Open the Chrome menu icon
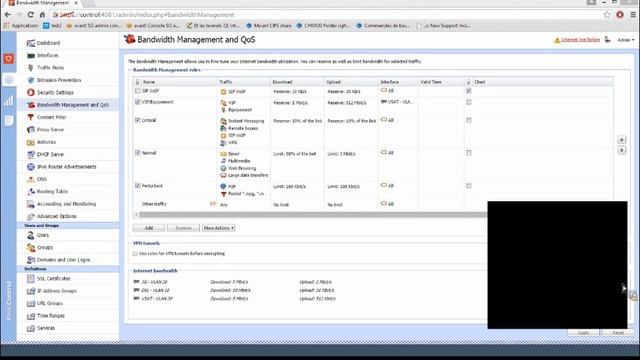This screenshot has height=360, width=640. coord(633,15)
